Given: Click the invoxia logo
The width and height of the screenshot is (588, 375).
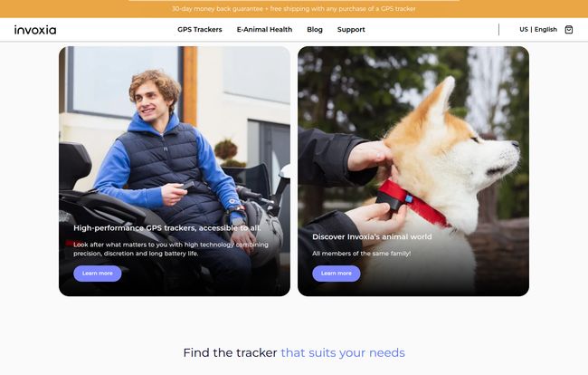Looking at the screenshot, I should 35,30.
